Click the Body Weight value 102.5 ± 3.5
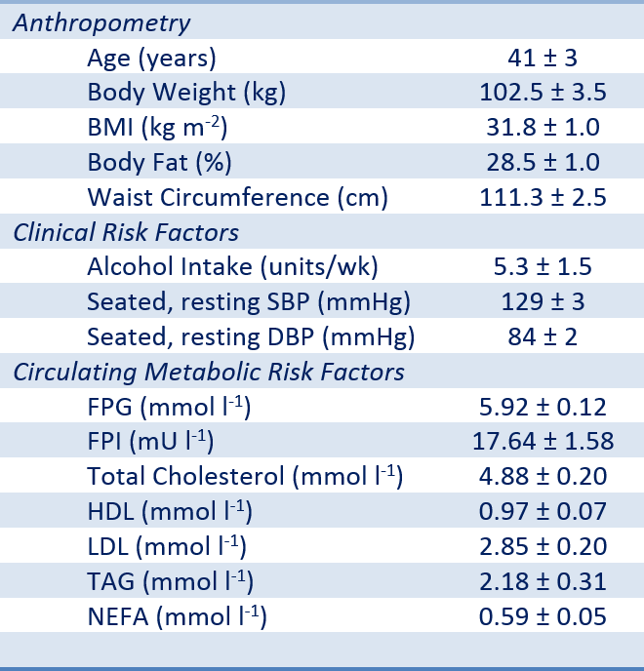Image resolution: width=644 pixels, height=671 pixels. pyautogui.click(x=543, y=93)
